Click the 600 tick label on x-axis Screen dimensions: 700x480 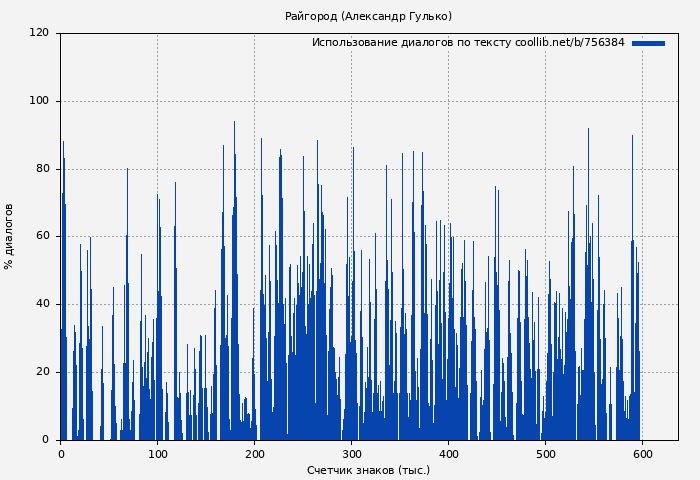tap(641, 454)
